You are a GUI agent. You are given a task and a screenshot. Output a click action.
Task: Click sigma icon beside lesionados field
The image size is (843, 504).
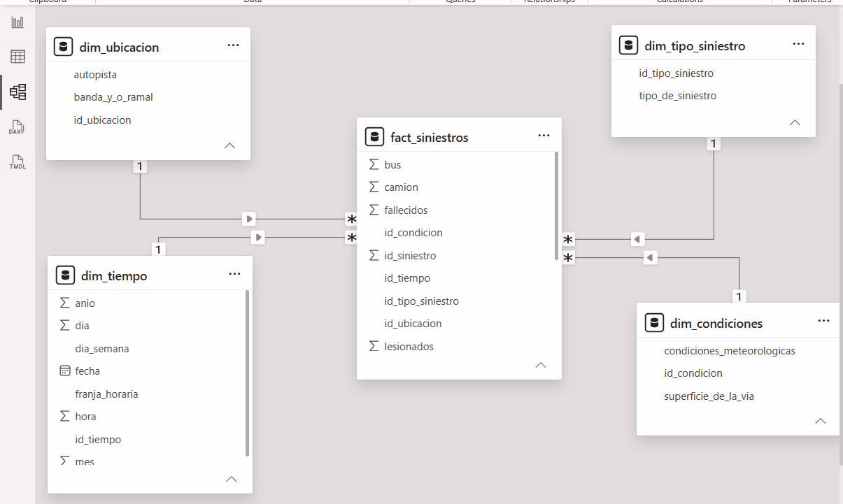point(373,347)
